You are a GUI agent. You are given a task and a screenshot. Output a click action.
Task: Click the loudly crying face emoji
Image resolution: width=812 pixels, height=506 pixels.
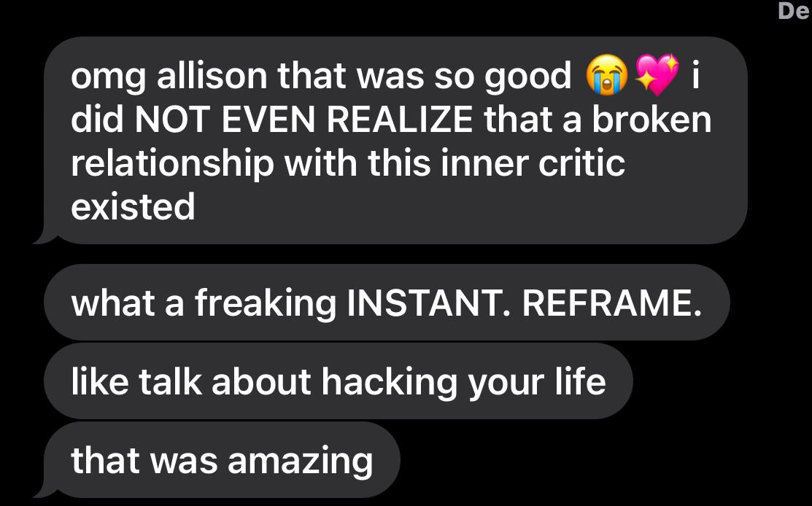click(606, 75)
